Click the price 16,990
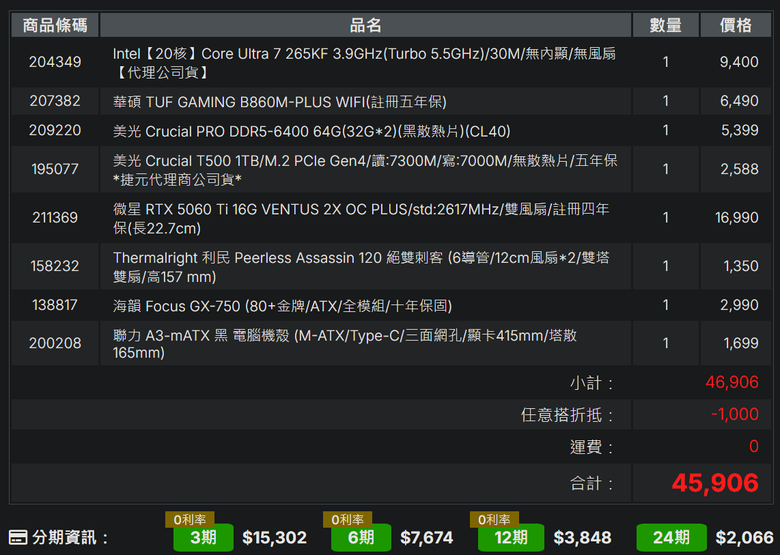This screenshot has width=780, height=555. point(737,217)
